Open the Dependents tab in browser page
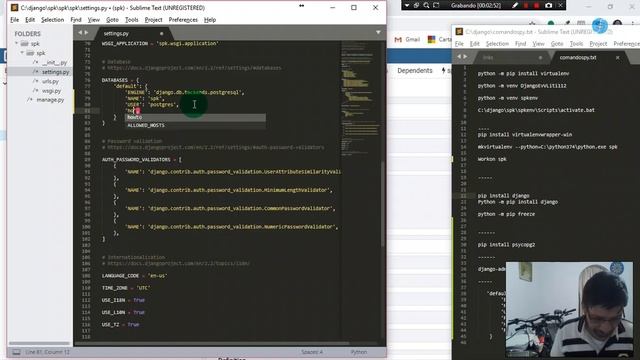 point(415,70)
